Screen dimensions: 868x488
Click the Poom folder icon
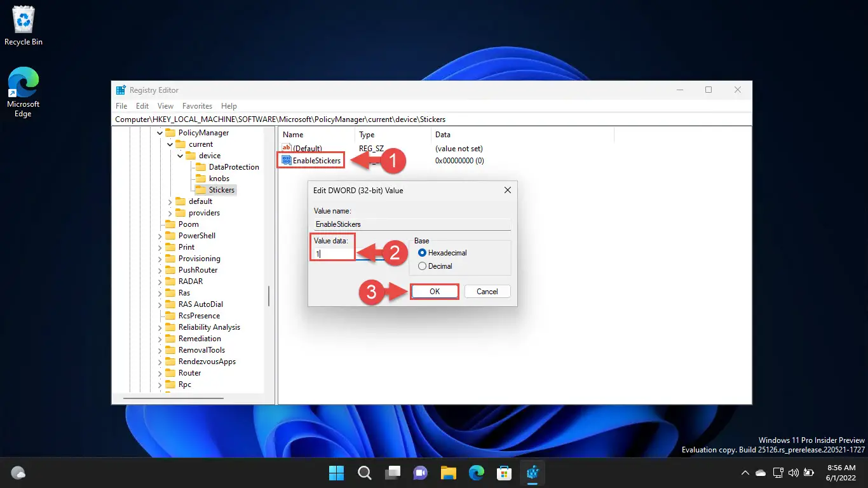[x=170, y=224]
